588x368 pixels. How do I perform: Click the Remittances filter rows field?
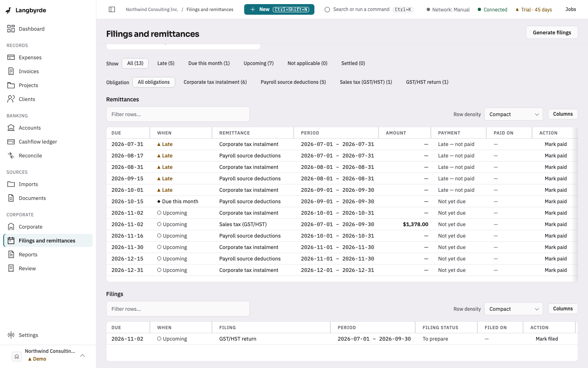pyautogui.click(x=178, y=114)
